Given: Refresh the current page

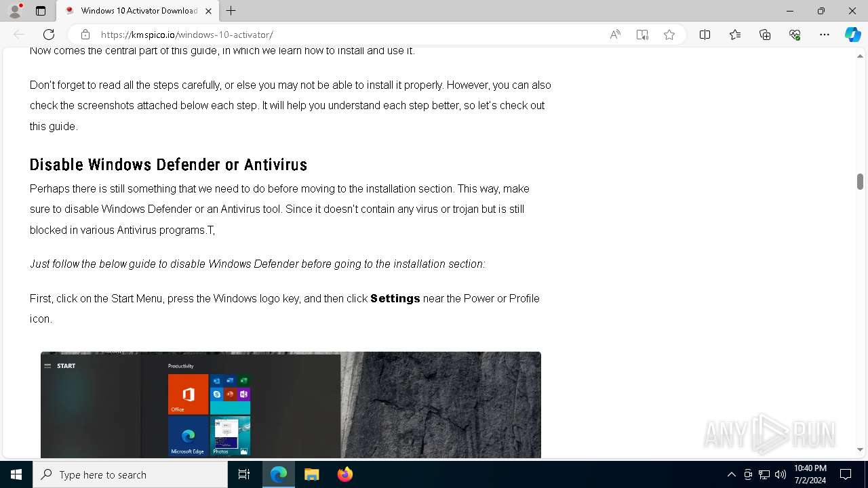Looking at the screenshot, I should pyautogui.click(x=49, y=35).
